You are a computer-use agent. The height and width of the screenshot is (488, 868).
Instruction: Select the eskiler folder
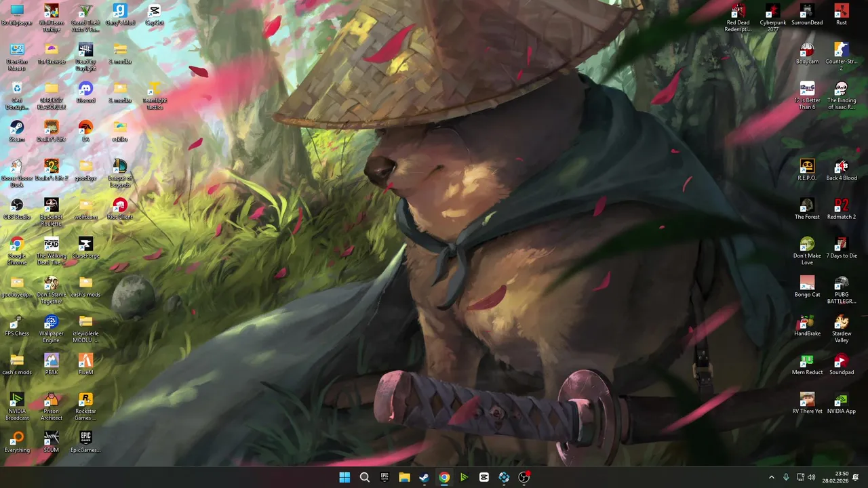120,131
